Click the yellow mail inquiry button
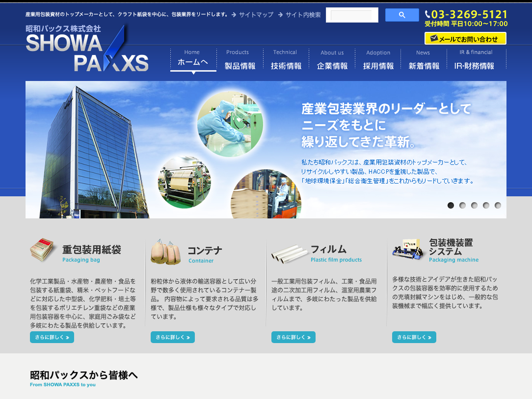 (465, 39)
